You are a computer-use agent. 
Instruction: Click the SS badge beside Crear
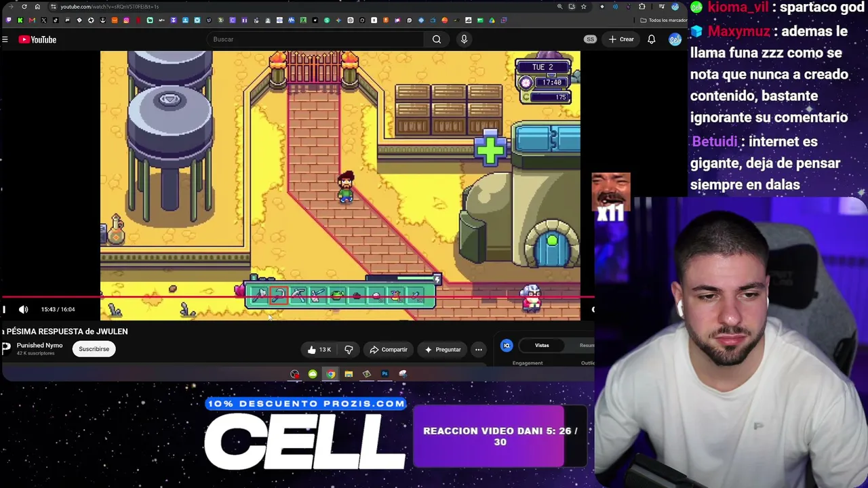tap(590, 39)
